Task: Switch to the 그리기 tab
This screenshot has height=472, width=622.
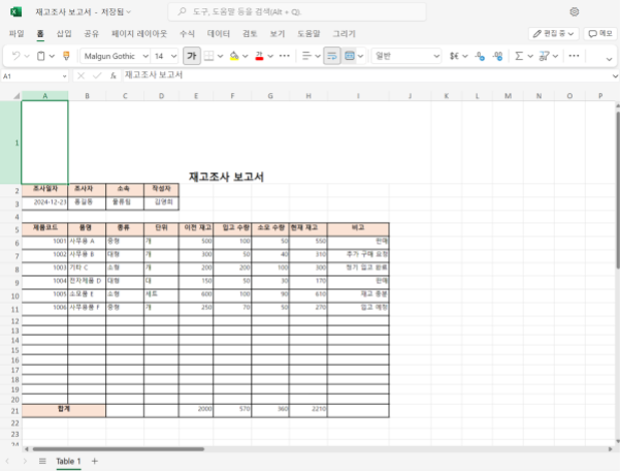Action: point(344,34)
